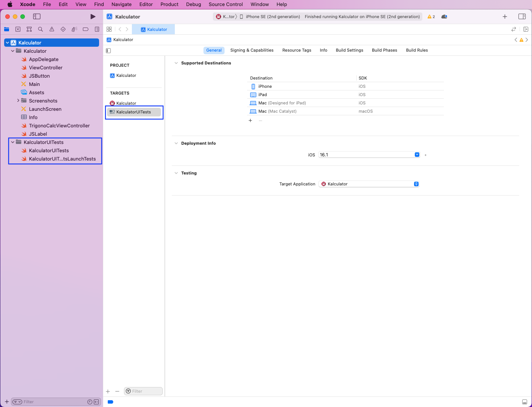This screenshot has height=407, width=532.
Task: Switch to Resource Tags tab
Action: coord(297,50)
